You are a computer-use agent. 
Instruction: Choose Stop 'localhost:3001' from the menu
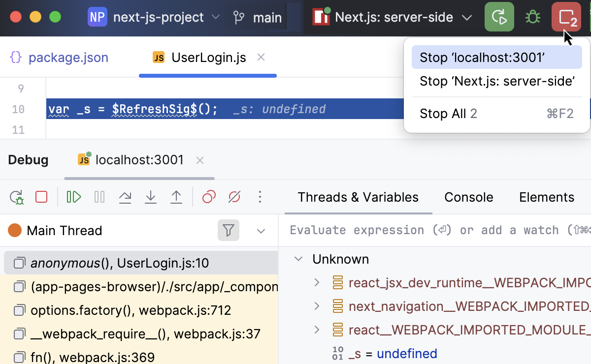click(x=496, y=57)
